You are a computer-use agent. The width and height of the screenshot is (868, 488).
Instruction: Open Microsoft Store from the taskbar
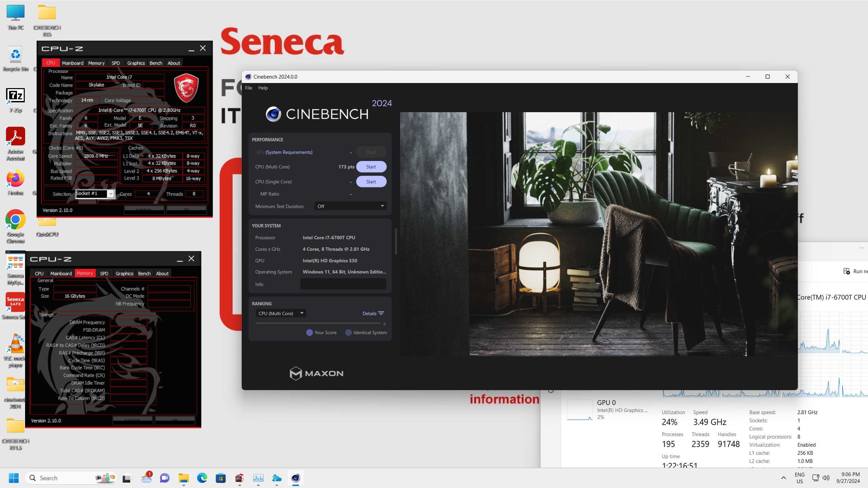[x=221, y=478]
